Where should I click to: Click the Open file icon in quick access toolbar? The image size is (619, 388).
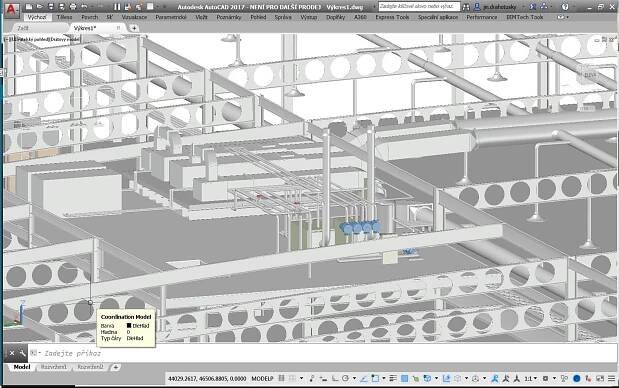tap(39, 7)
